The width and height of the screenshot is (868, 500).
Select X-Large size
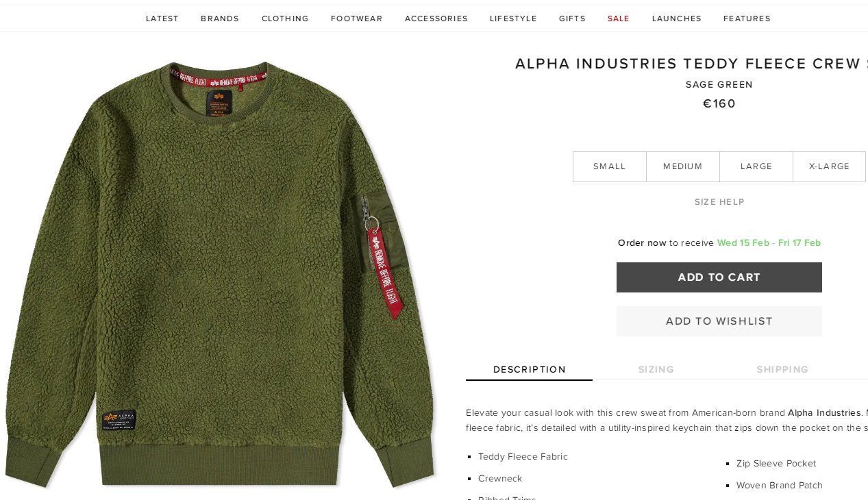click(x=830, y=166)
